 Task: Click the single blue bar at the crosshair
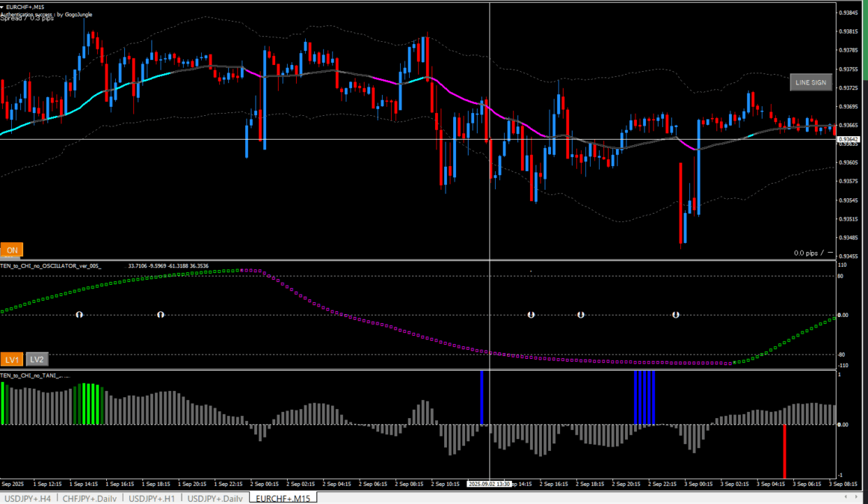pos(481,397)
